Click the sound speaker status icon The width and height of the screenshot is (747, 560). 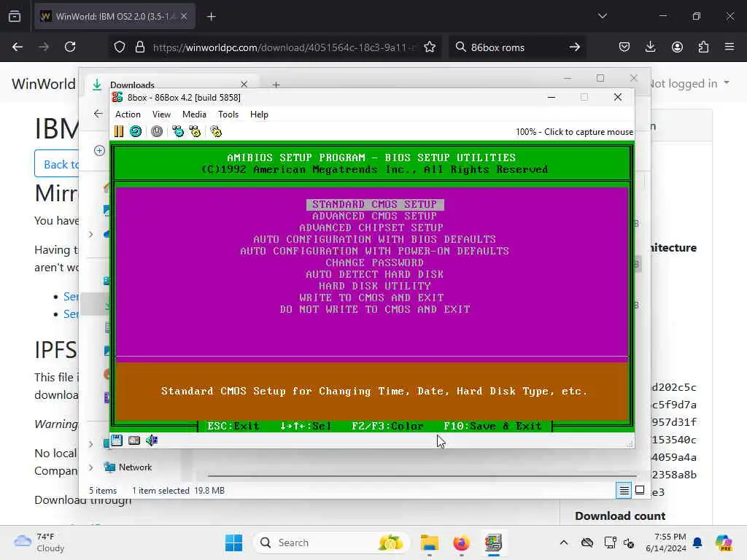click(x=152, y=440)
